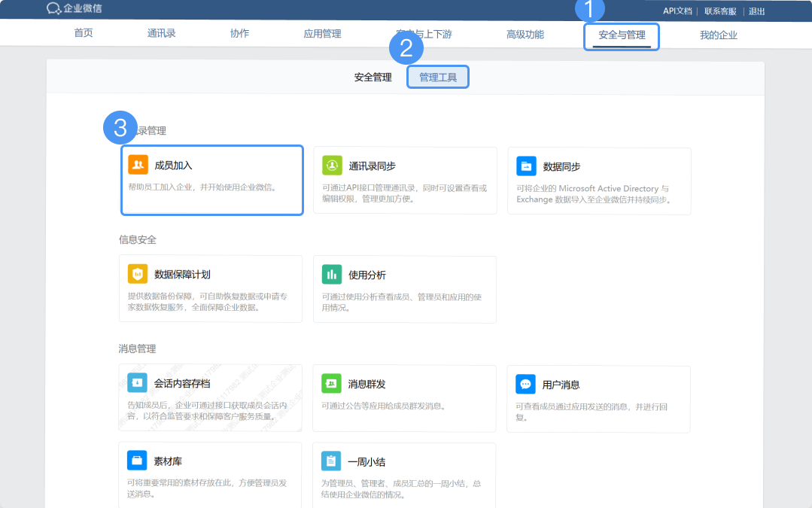The image size is (812, 508).
Task: Click the 一周小结 clipboard icon
Action: [x=332, y=461]
